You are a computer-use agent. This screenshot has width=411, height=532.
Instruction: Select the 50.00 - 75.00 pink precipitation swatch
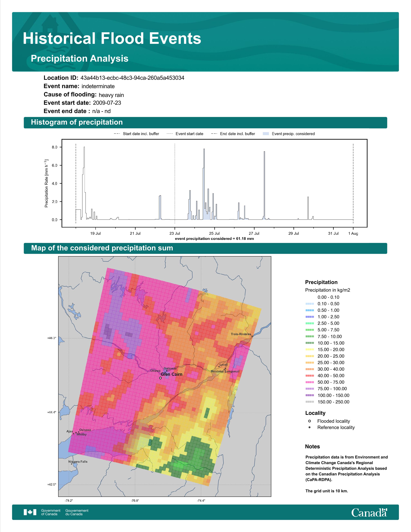310,382
